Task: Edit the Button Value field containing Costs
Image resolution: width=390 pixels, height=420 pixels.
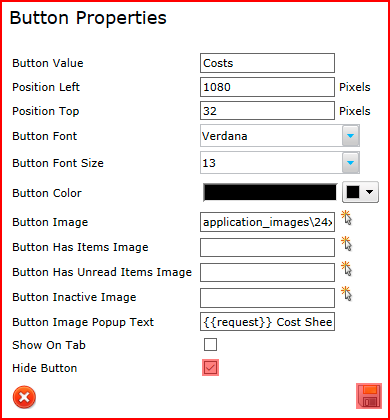Action: [x=267, y=63]
